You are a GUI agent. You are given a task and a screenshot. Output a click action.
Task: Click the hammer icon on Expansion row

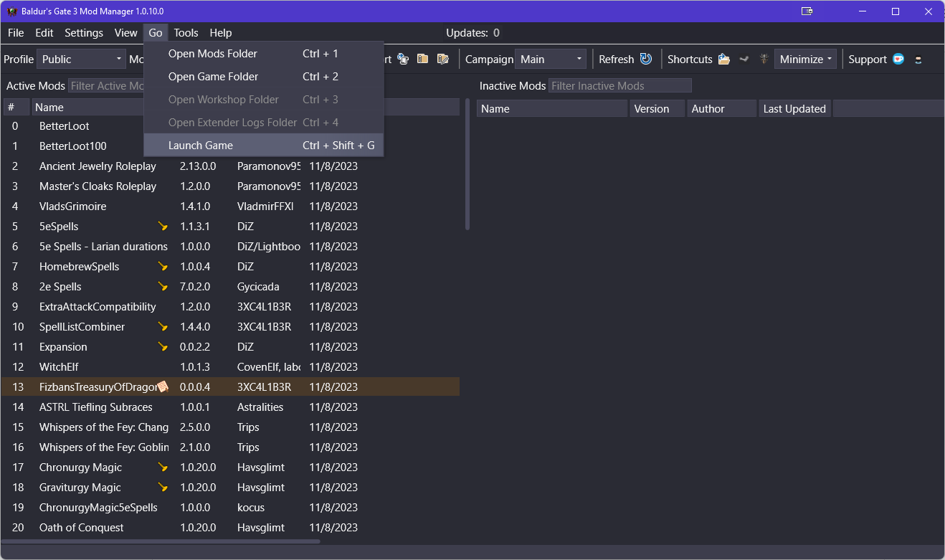(x=163, y=347)
